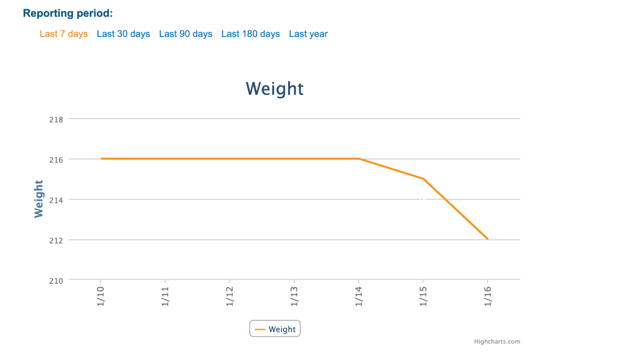The image size is (644, 353).
Task: Click the 1/13 x-axis date label
Action: [x=294, y=297]
